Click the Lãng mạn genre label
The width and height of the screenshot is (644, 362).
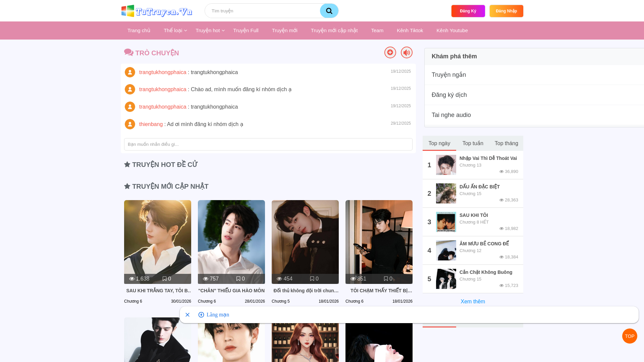coord(218,314)
